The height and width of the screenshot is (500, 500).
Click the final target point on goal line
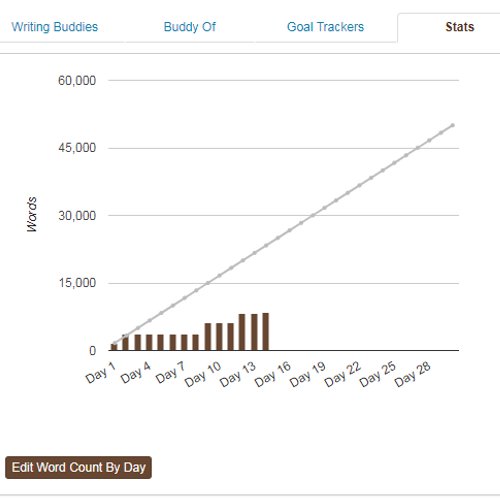tap(453, 125)
